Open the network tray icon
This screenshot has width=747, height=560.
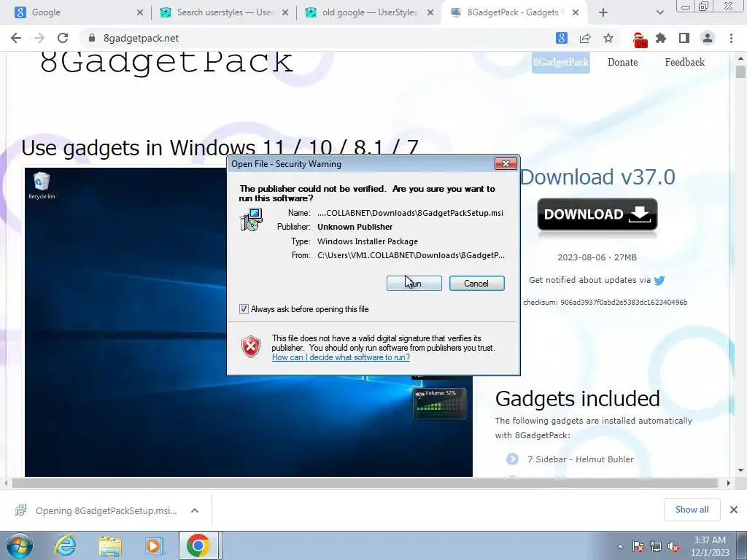[656, 547]
